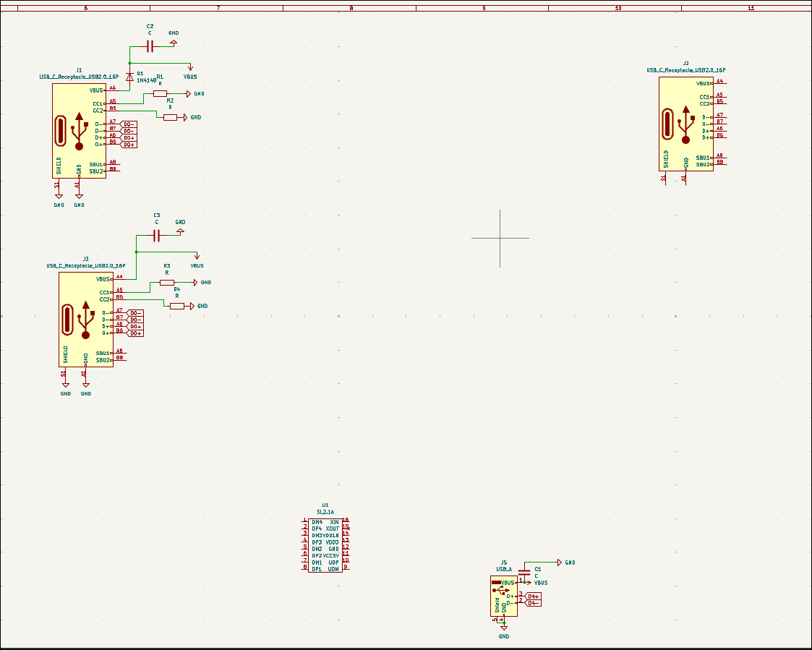Select the wire junction dot above D1
The height and width of the screenshot is (650, 812).
129,63
